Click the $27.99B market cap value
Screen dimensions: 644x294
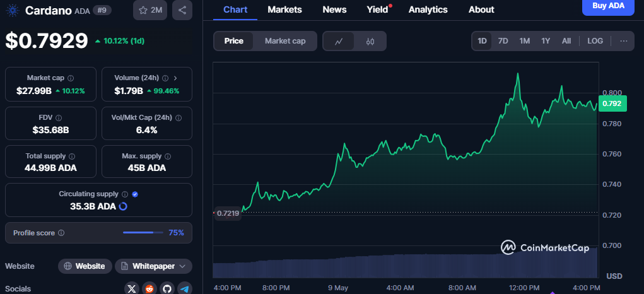coord(34,91)
